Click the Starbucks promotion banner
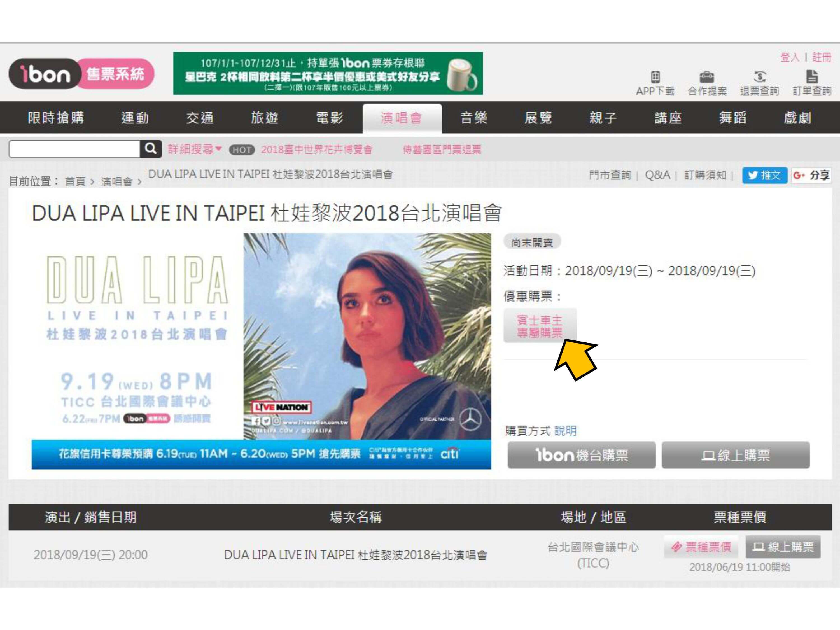Image resolution: width=840 pixels, height=630 pixels. click(328, 73)
